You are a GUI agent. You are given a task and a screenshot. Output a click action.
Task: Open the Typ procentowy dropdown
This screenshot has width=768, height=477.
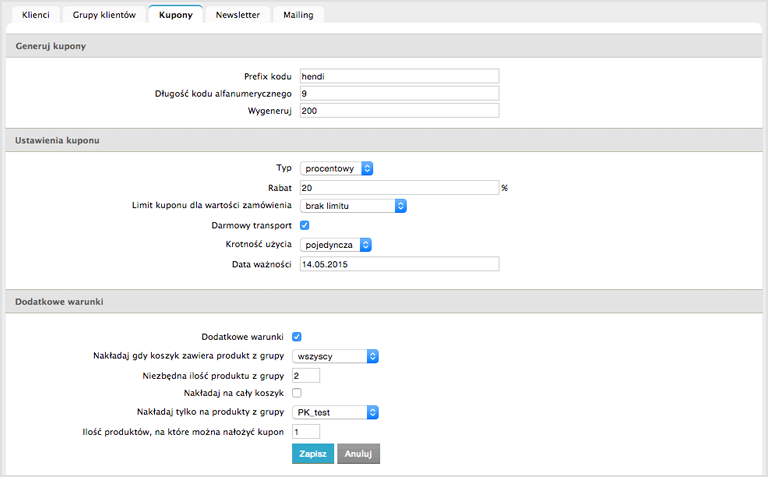(336, 168)
